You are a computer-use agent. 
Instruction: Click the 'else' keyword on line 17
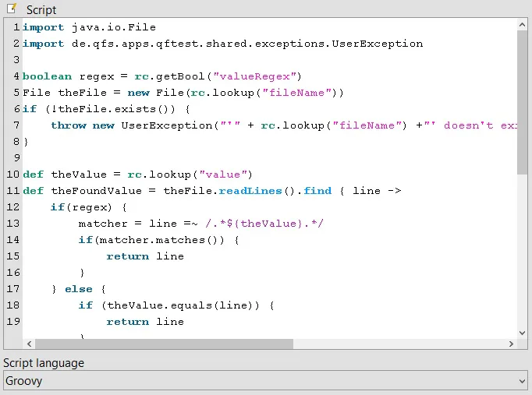pos(79,289)
